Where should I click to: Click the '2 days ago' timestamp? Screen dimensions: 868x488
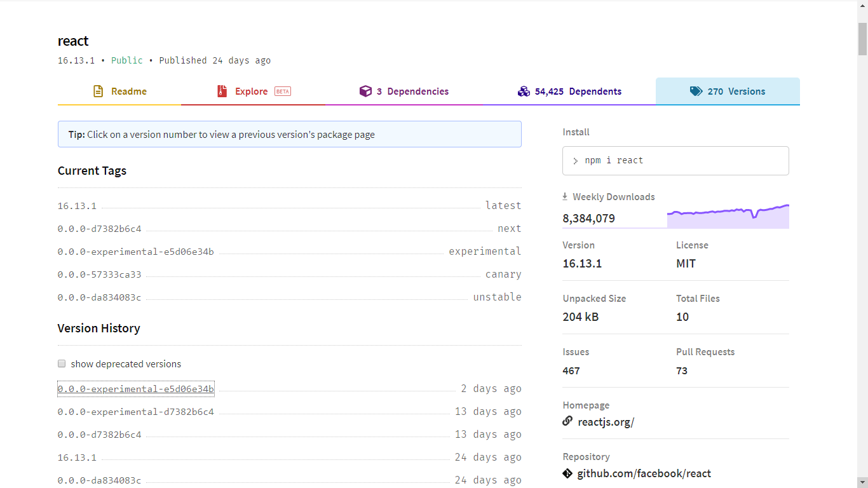491,389
